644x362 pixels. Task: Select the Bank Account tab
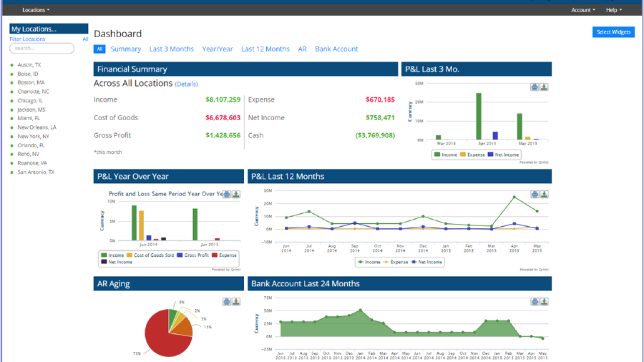coord(337,49)
